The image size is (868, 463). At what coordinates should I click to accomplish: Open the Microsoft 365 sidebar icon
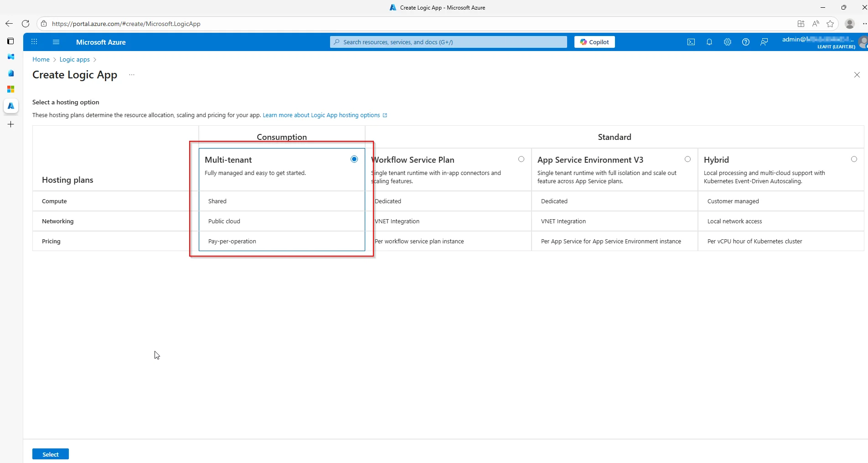(11, 89)
